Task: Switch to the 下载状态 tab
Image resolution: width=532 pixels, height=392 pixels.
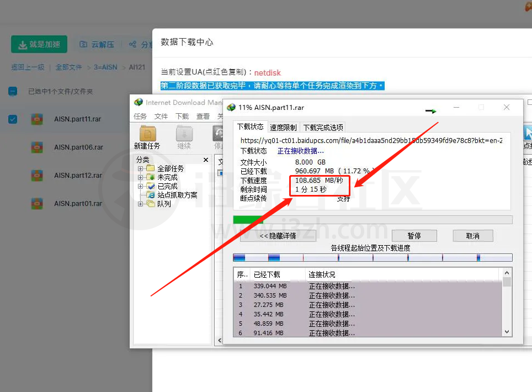Action: point(251,126)
